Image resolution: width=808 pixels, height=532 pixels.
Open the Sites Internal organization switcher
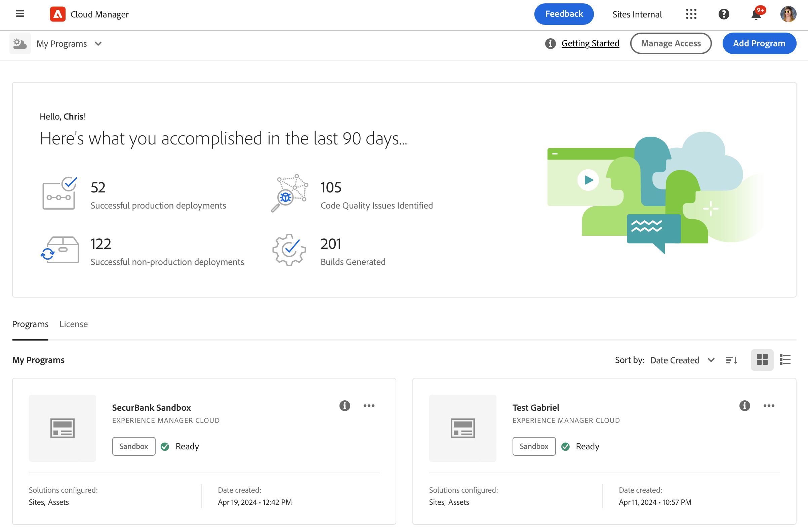click(x=637, y=14)
